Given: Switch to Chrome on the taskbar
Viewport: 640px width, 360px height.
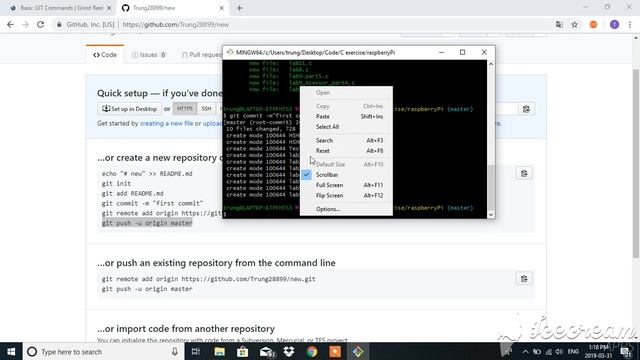Looking at the screenshot, I should pyautogui.click(x=312, y=351).
